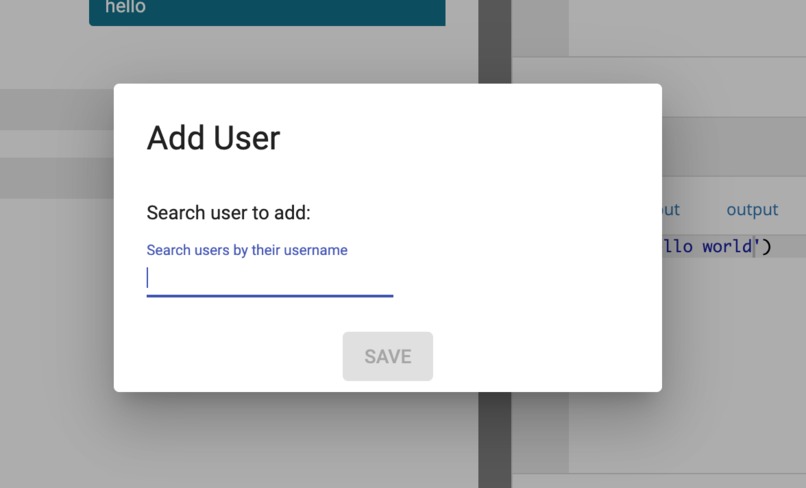Screen dimensions: 806x488
Task: Select the output tab behind the dialog
Action: pyautogui.click(x=752, y=210)
